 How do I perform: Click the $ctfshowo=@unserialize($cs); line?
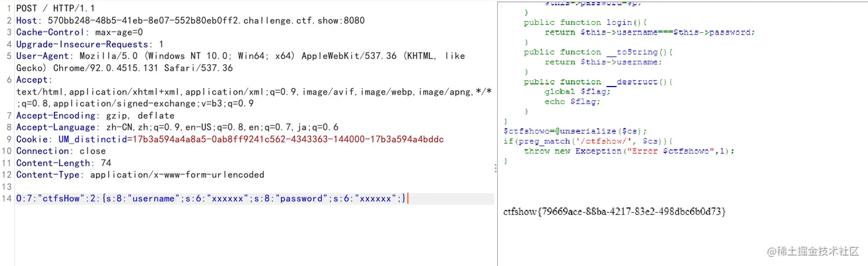click(575, 131)
